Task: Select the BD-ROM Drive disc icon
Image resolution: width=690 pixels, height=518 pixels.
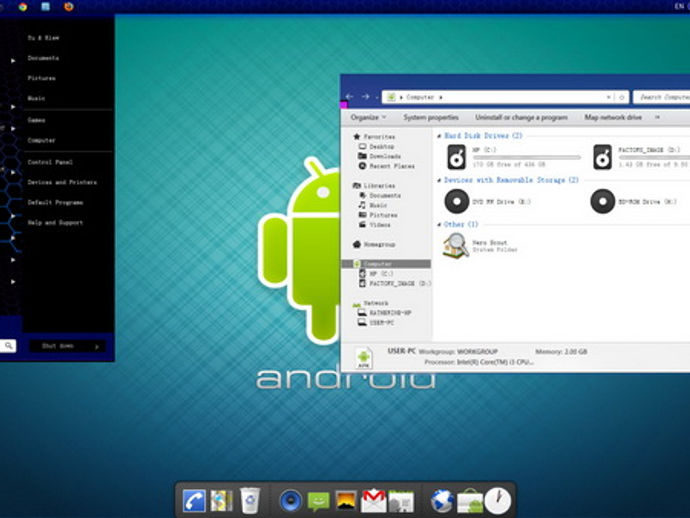Action: click(x=602, y=201)
